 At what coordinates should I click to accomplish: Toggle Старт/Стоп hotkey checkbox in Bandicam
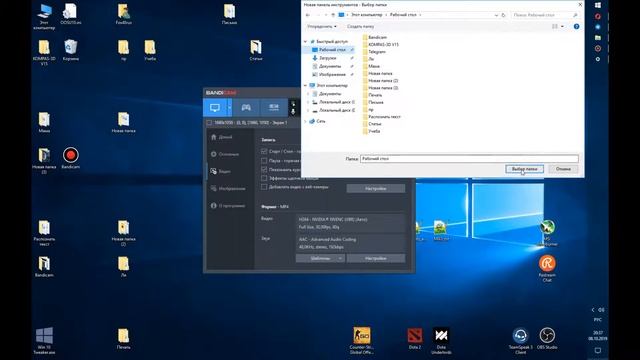(x=264, y=151)
